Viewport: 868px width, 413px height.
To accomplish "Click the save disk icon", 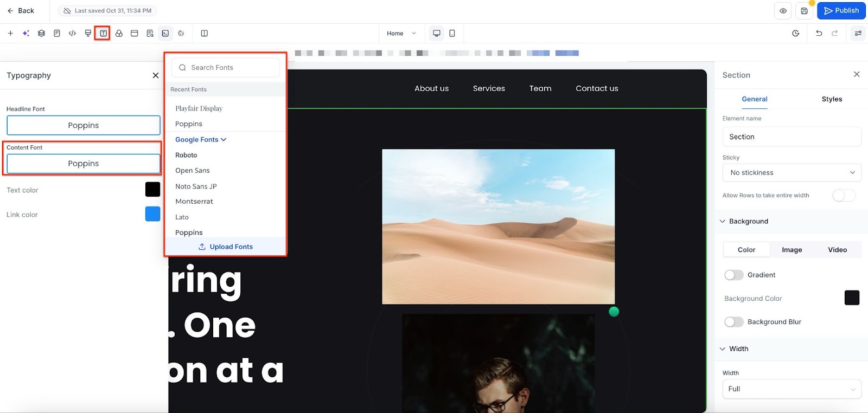I will coord(804,11).
